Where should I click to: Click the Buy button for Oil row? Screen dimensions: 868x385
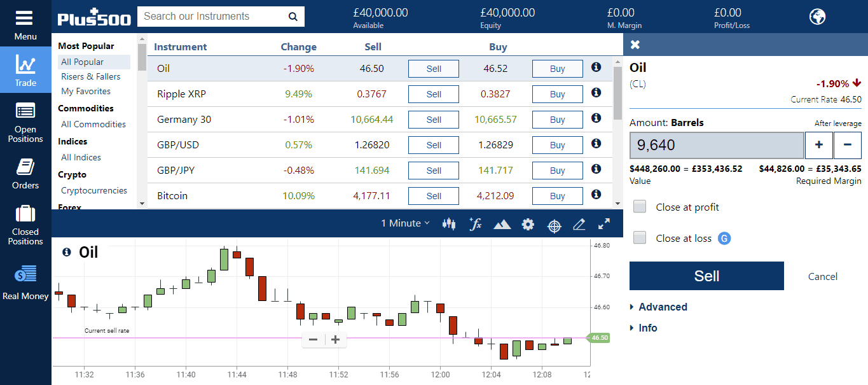(558, 69)
